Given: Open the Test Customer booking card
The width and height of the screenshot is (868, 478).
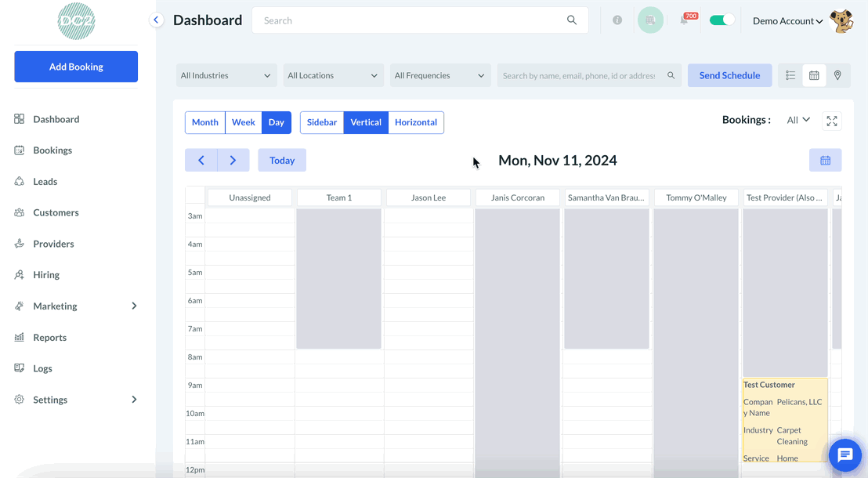Looking at the screenshot, I should [785, 420].
